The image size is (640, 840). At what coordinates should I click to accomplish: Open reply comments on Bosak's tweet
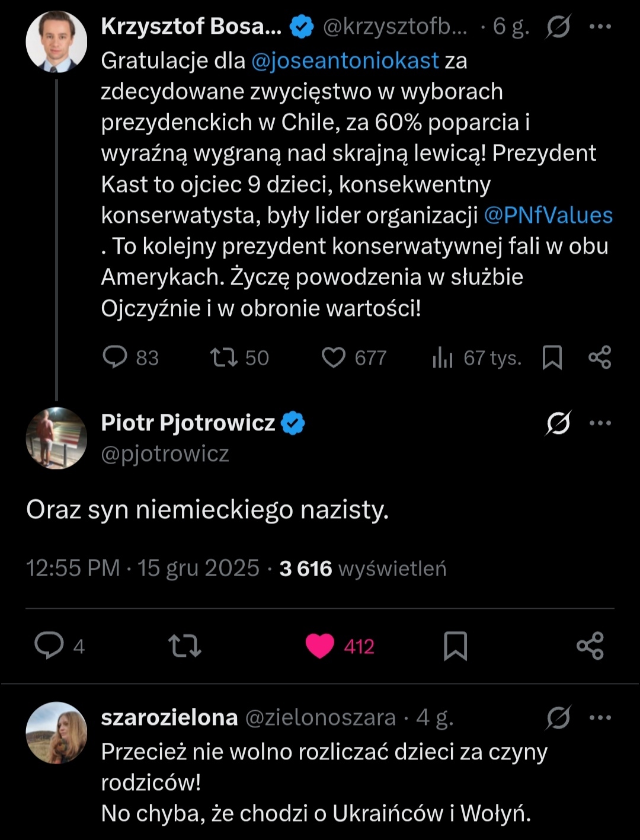point(115,357)
